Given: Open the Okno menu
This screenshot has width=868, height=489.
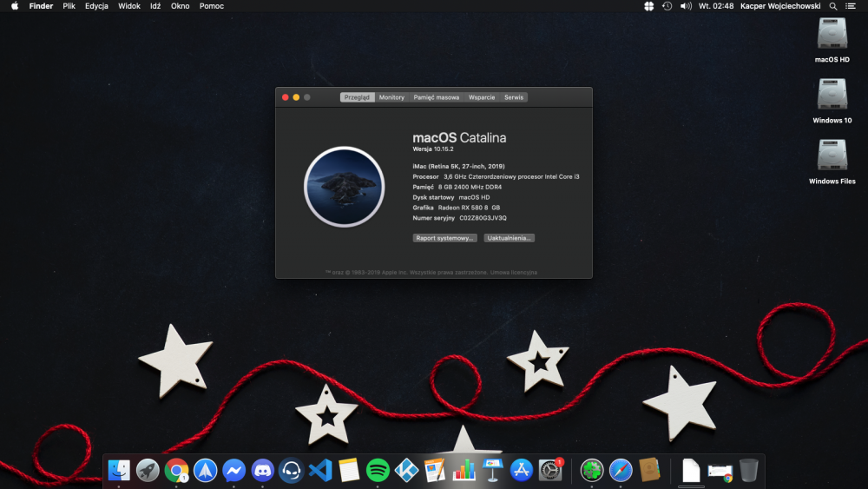Looking at the screenshot, I should click(x=180, y=6).
